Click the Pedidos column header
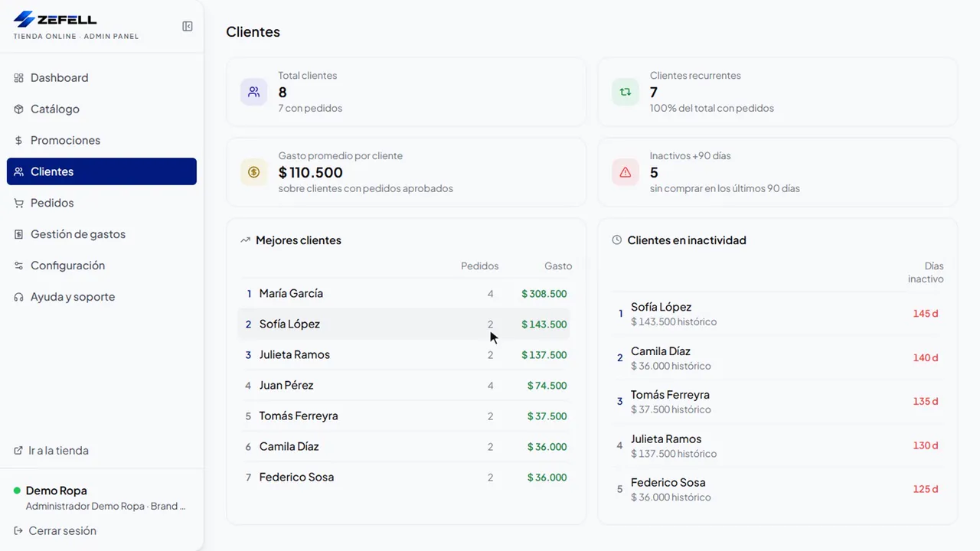The height and width of the screenshot is (551, 980). click(480, 266)
